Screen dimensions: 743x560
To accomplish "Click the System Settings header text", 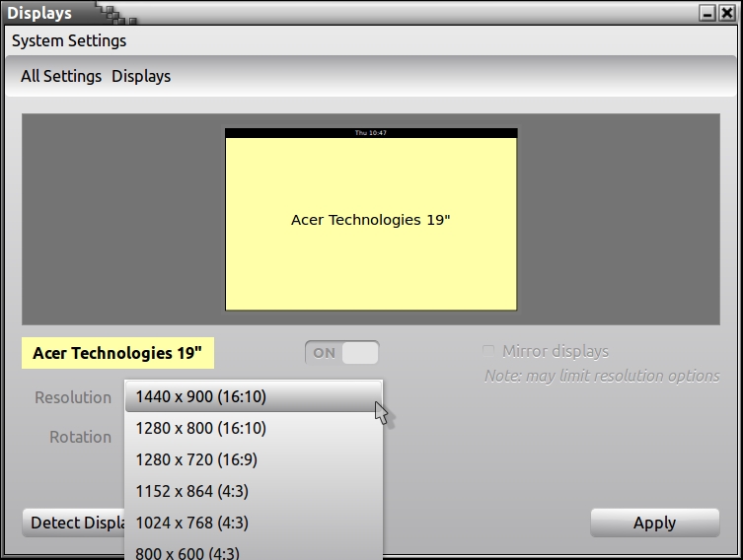I will coord(69,41).
